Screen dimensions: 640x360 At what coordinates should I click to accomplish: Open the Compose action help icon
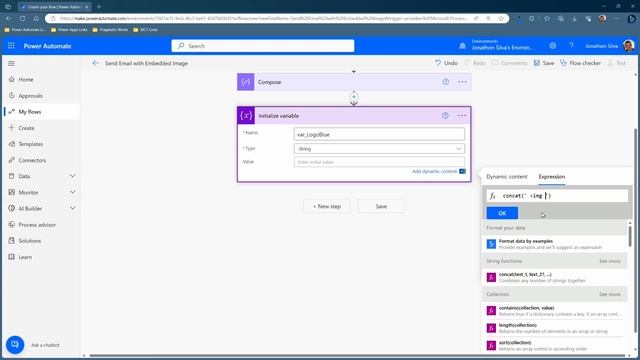446,82
